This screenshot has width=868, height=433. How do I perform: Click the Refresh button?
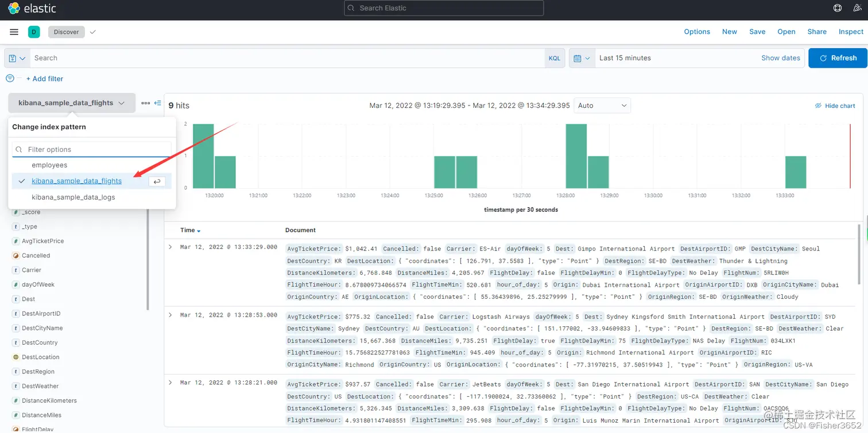pos(838,58)
